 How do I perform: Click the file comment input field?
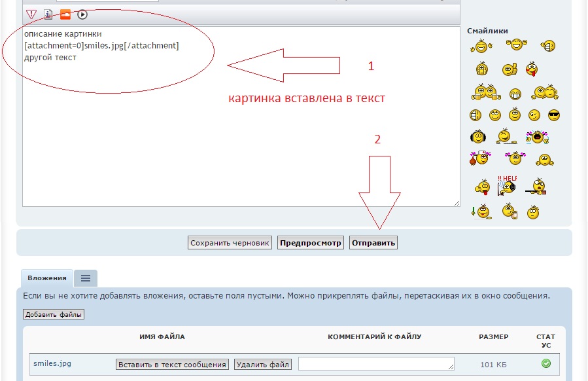[x=376, y=363]
